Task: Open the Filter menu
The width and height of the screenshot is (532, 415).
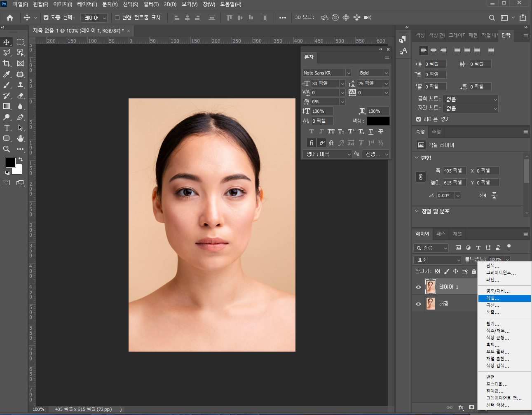Action: [x=151, y=4]
